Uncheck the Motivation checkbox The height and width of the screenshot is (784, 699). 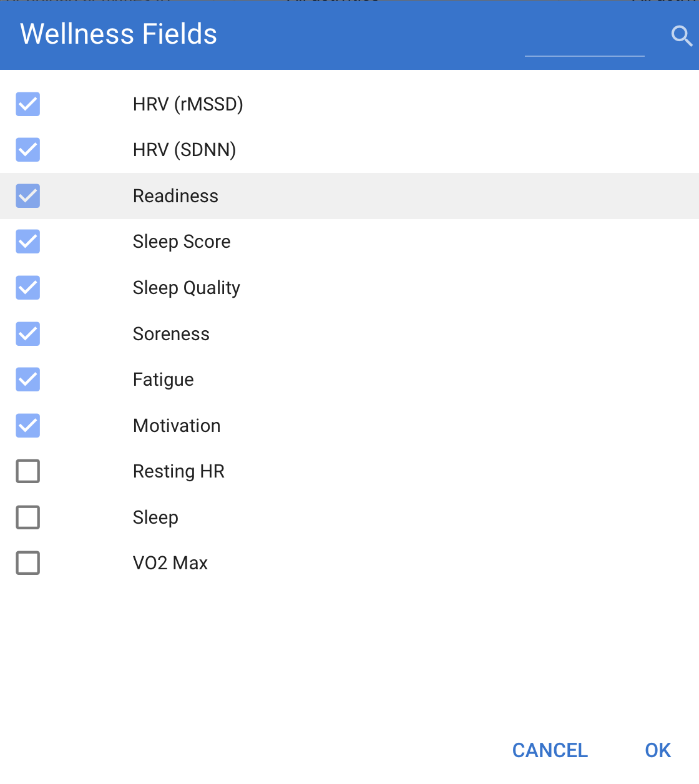pos(28,426)
